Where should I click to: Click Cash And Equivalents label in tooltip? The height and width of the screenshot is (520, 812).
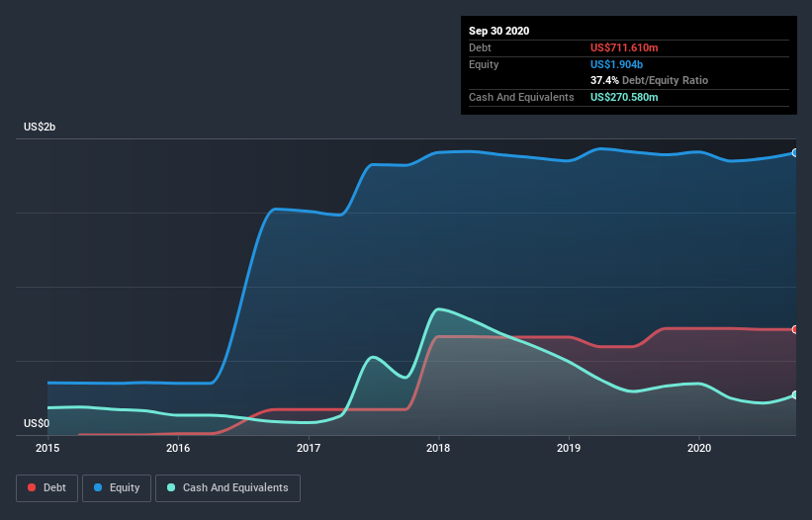(x=521, y=97)
